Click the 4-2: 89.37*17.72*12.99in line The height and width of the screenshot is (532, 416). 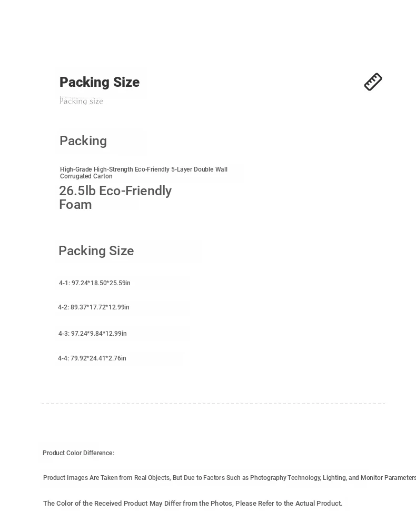click(x=94, y=307)
